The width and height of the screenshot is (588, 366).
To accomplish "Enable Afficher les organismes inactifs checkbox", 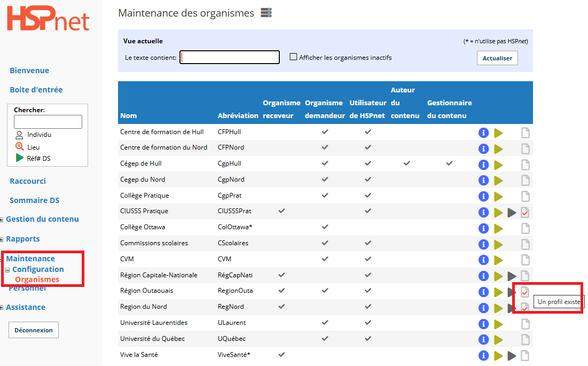I will pyautogui.click(x=293, y=57).
